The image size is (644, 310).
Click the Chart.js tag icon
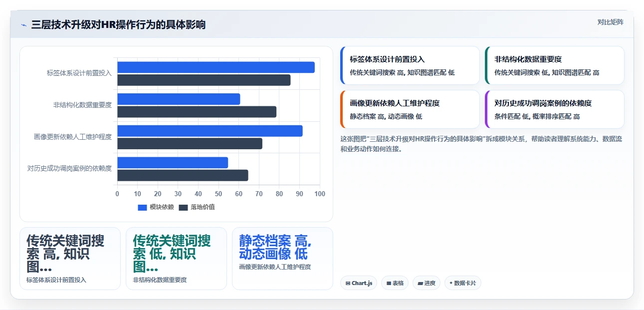point(348,283)
